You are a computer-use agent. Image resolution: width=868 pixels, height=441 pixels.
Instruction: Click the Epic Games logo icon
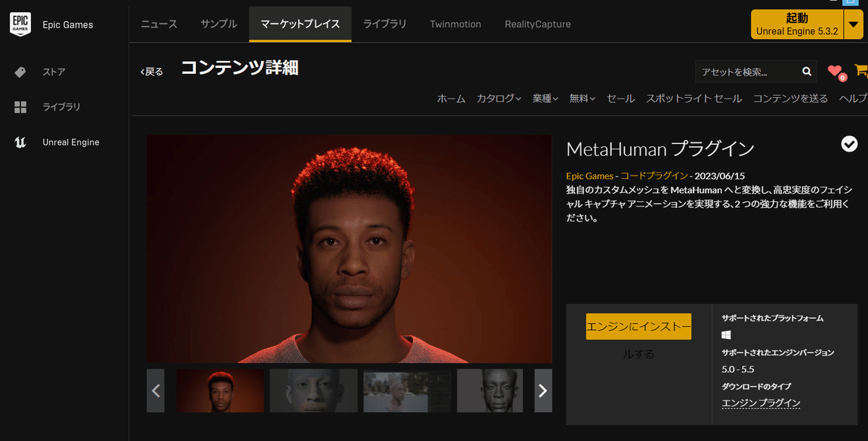20,24
